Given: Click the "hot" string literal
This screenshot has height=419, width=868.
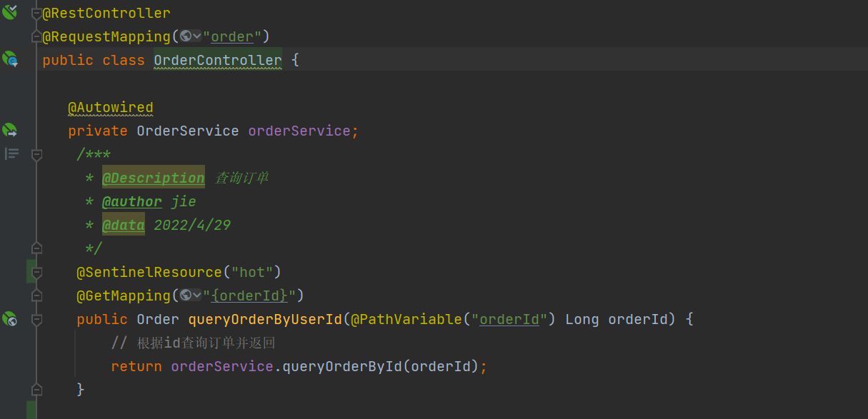Looking at the screenshot, I should point(252,272).
